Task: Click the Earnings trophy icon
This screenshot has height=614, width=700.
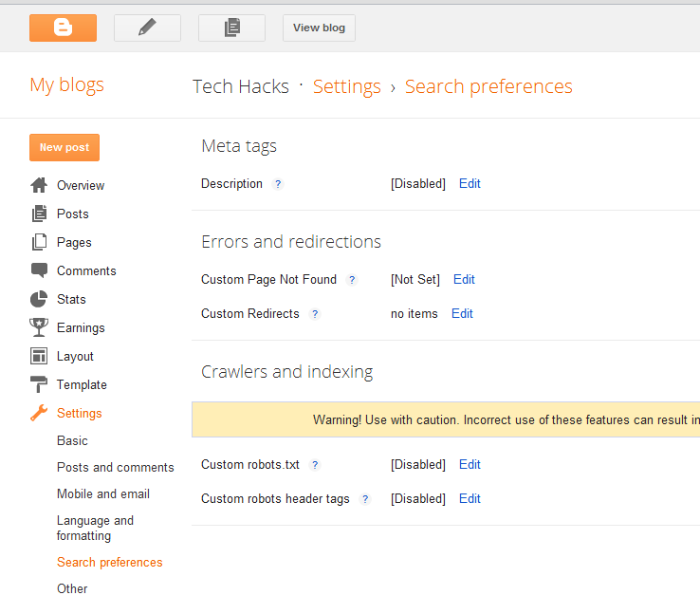Action: 39,327
